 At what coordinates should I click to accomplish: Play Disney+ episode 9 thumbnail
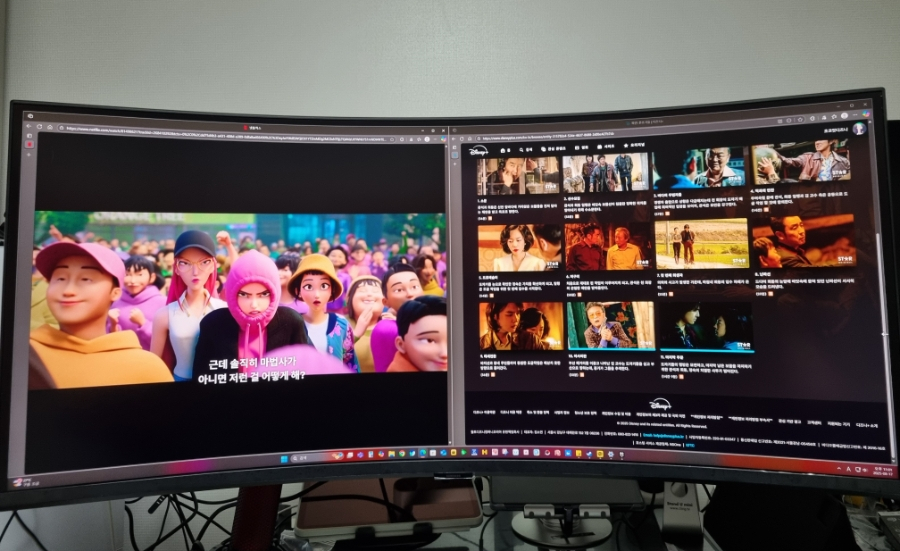[522, 325]
